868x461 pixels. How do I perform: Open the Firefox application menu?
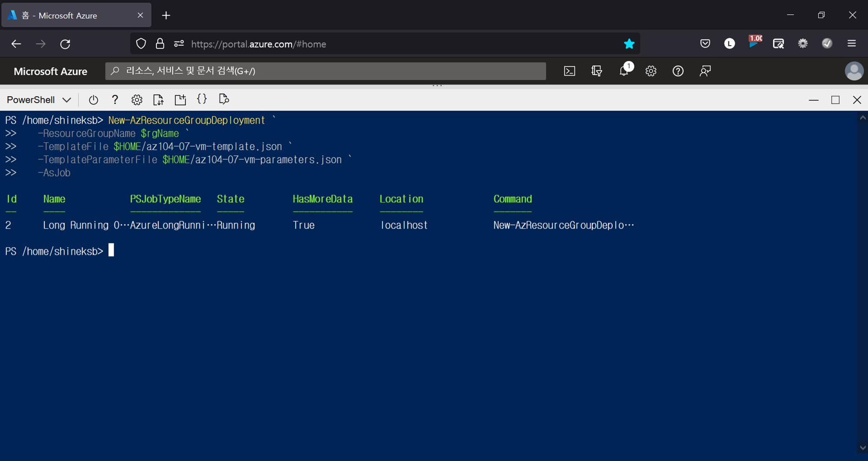(852, 43)
